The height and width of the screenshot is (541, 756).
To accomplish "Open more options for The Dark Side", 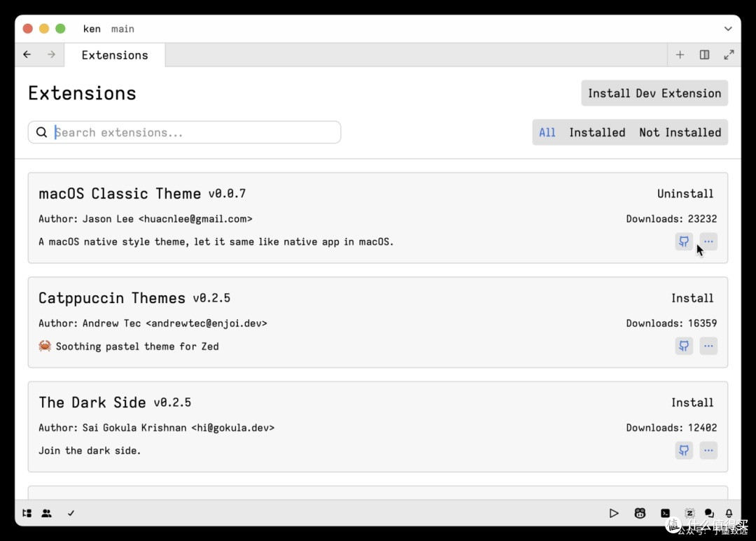I will [x=708, y=450].
